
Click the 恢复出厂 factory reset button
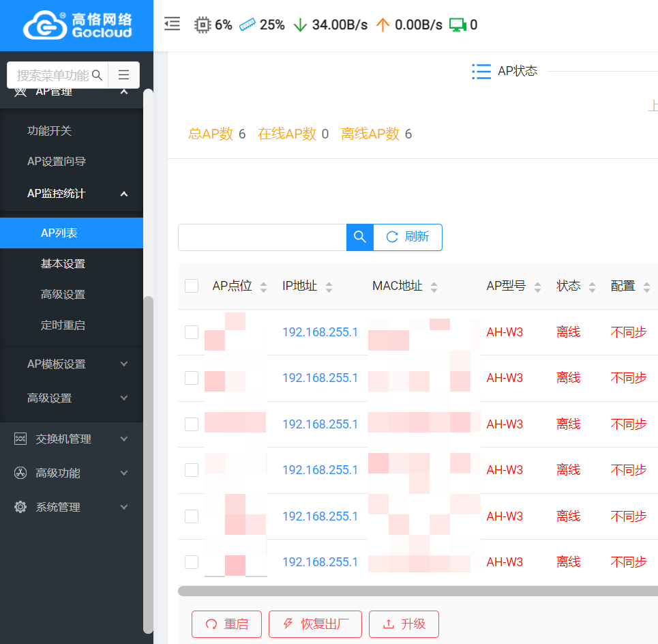click(315, 624)
